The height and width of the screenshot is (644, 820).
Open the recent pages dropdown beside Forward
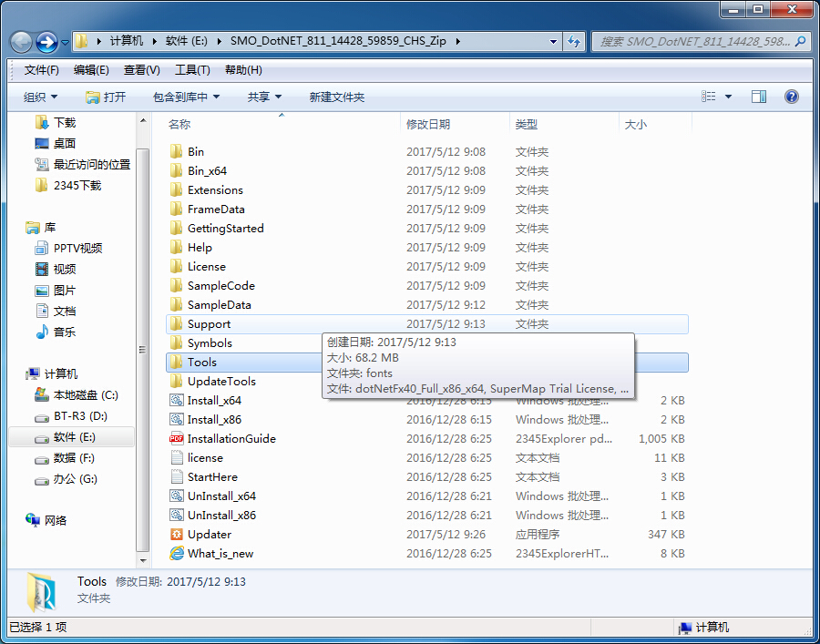tap(65, 42)
